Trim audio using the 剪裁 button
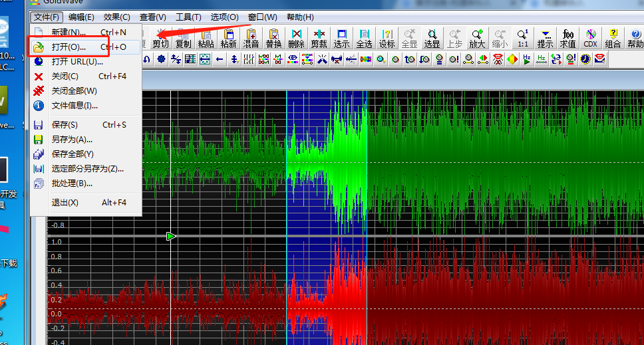 click(319, 38)
